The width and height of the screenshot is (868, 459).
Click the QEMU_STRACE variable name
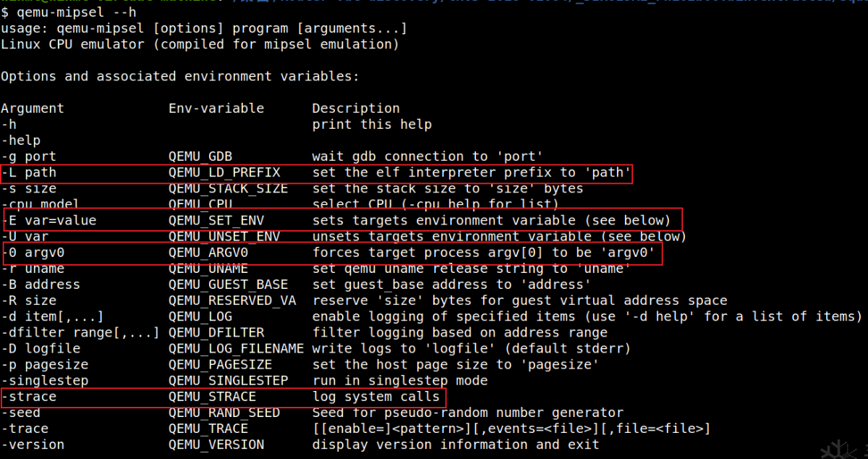pos(212,397)
